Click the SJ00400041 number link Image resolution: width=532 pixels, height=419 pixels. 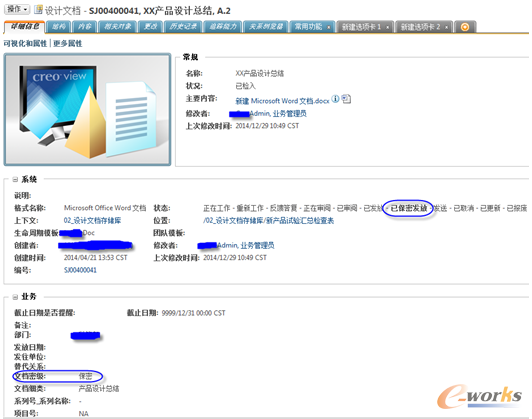tap(80, 270)
